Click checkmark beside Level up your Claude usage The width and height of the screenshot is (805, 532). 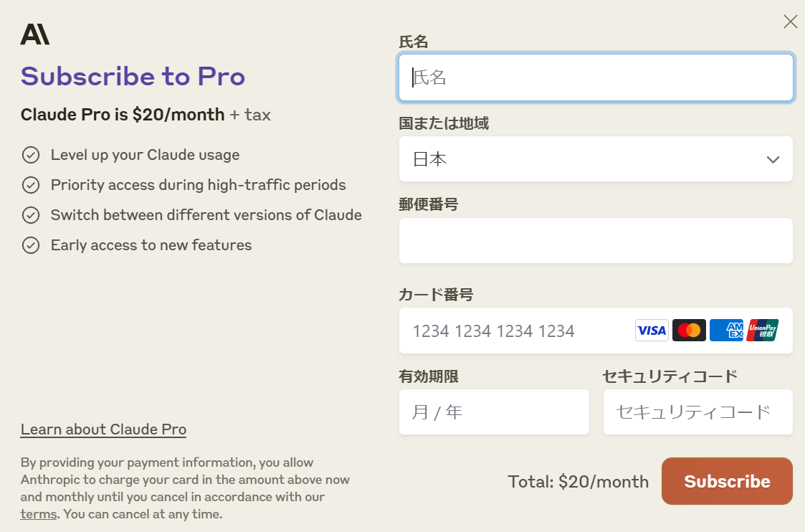tap(31, 155)
